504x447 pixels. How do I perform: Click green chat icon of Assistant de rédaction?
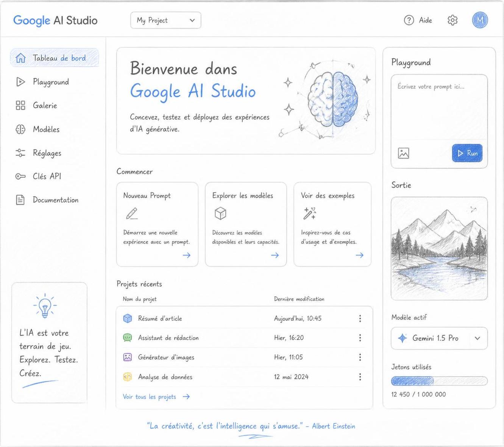(x=128, y=338)
